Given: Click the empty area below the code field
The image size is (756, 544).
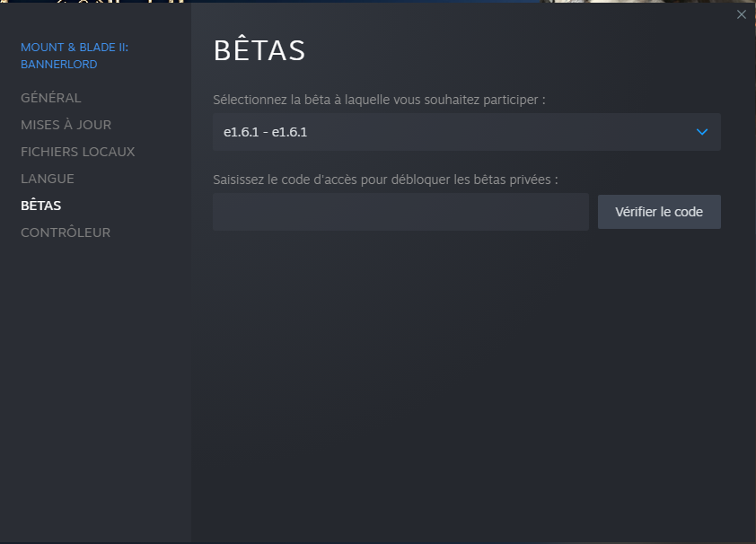Looking at the screenshot, I should [x=467, y=377].
